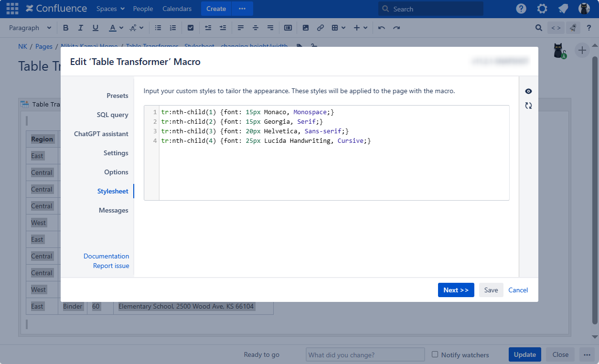The height and width of the screenshot is (364, 599).
Task: Click the Confluence logo
Action: [x=56, y=9]
